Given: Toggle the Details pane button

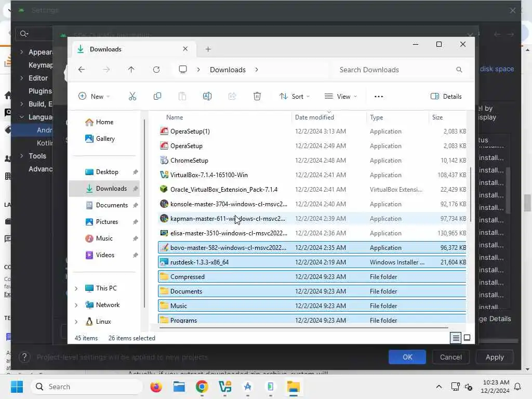Looking at the screenshot, I should coord(446,96).
